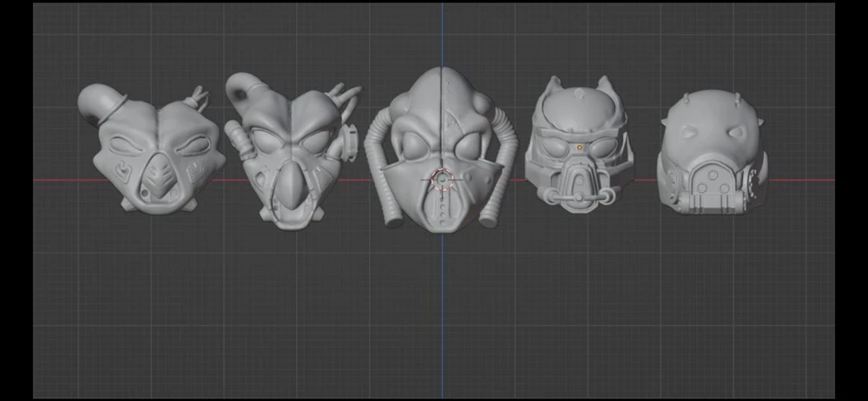The image size is (868, 401).
Task: Select the second helmet with beak-shaped snout
Action: pyautogui.click(x=293, y=151)
